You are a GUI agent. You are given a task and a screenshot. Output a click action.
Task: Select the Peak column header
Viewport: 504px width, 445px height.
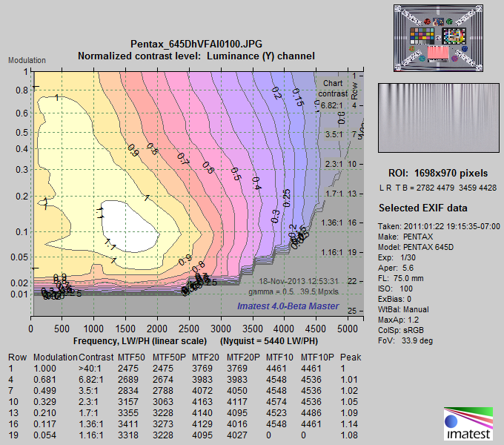(351, 357)
